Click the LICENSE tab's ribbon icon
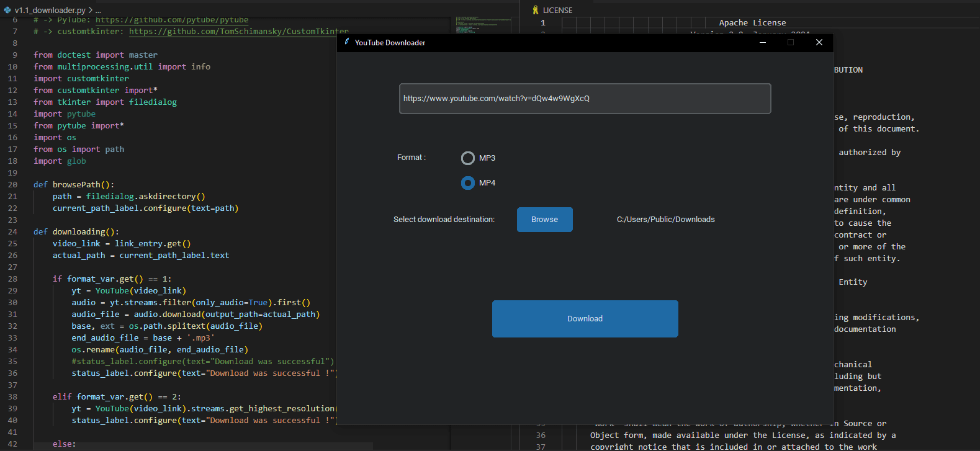This screenshot has height=451, width=980. pyautogui.click(x=536, y=10)
